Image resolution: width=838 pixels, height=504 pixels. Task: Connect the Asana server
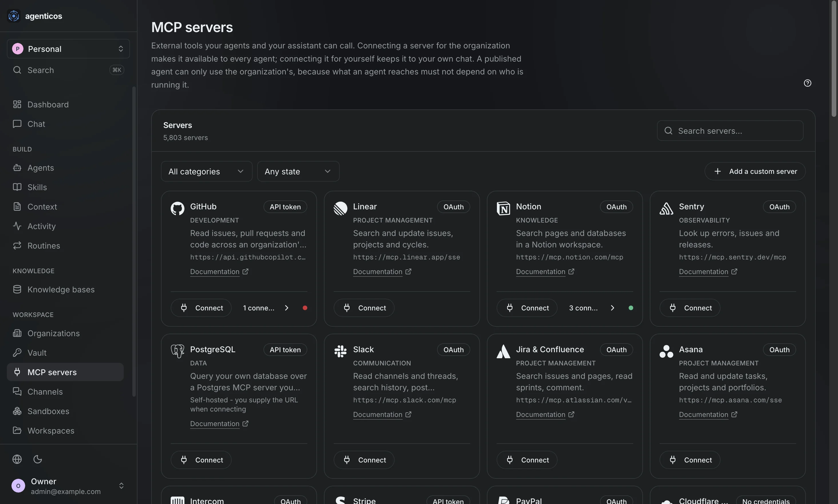click(690, 460)
